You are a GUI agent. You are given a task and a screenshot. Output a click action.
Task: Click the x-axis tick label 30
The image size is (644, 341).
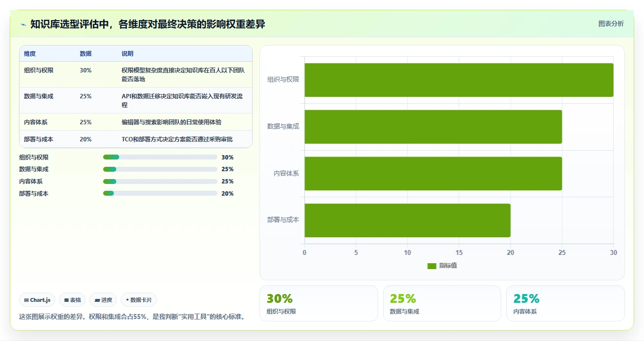(x=614, y=253)
